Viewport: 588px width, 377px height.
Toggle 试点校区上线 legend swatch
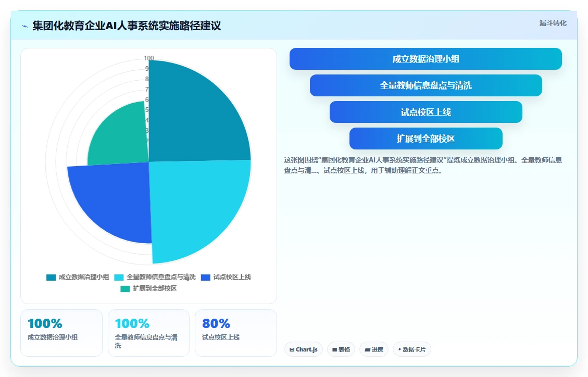pos(206,278)
